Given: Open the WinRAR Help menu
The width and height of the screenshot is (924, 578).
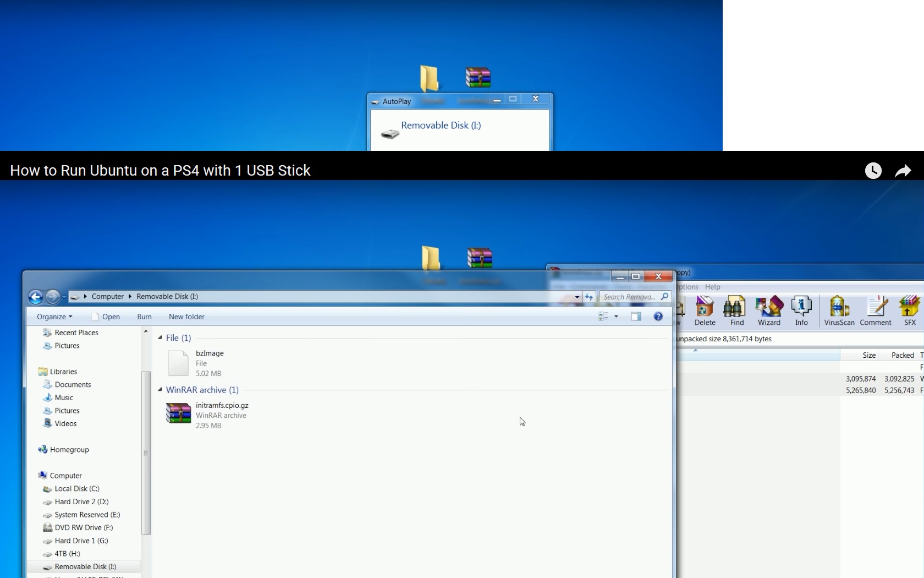Looking at the screenshot, I should 712,287.
